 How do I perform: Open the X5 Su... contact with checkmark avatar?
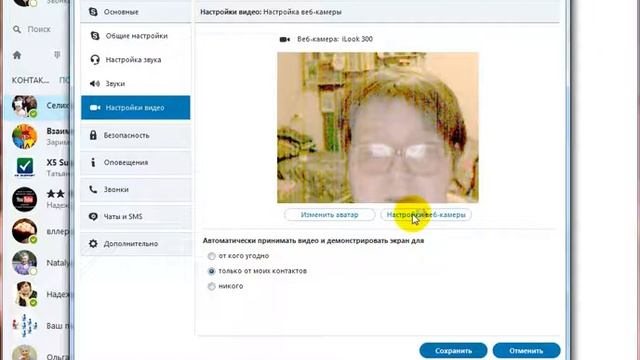37,167
